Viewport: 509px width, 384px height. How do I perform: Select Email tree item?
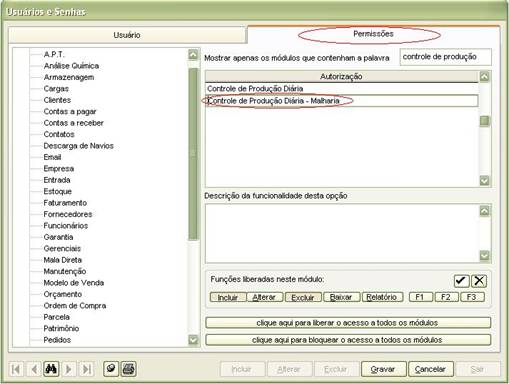(x=52, y=157)
